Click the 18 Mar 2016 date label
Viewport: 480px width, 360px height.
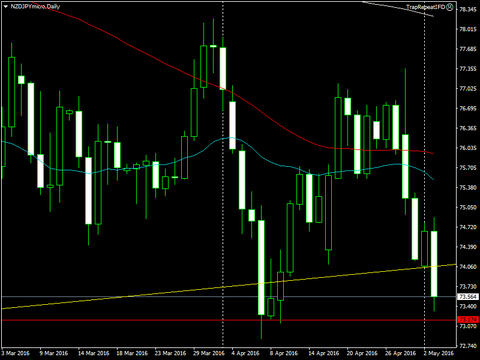[x=132, y=353]
